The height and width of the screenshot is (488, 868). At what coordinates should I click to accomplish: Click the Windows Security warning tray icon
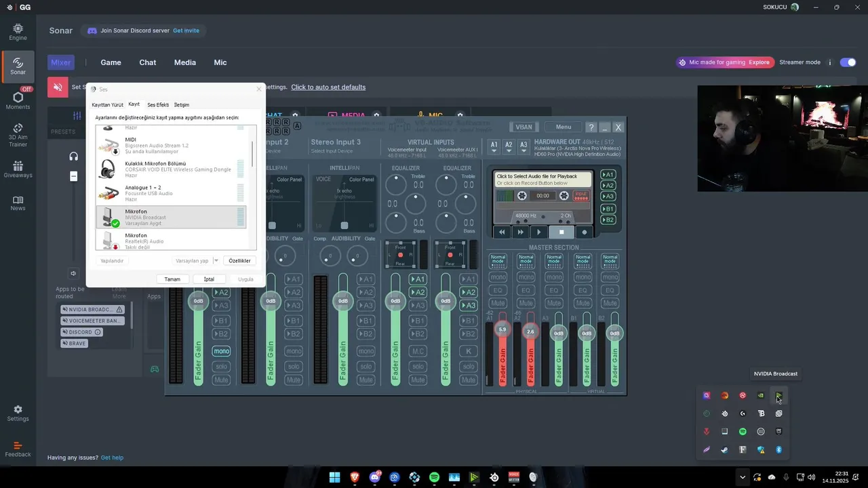pyautogui.click(x=761, y=449)
